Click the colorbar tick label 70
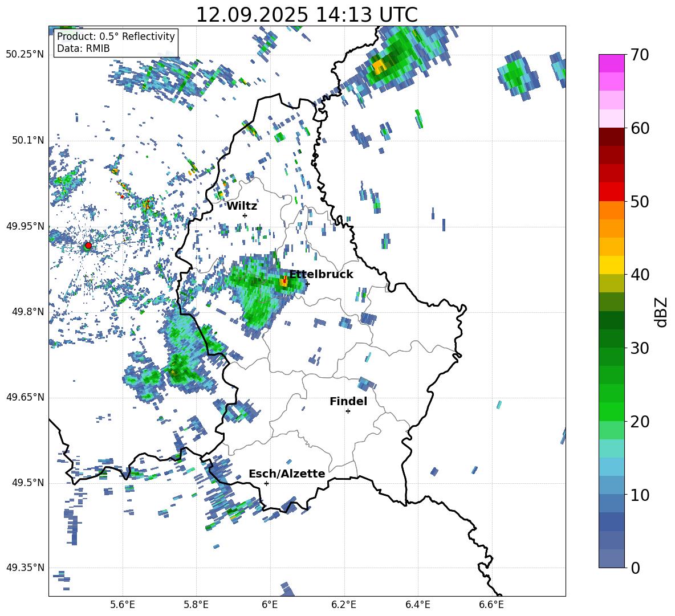Image resolution: width=675 pixels, height=616 pixels. 640,55
